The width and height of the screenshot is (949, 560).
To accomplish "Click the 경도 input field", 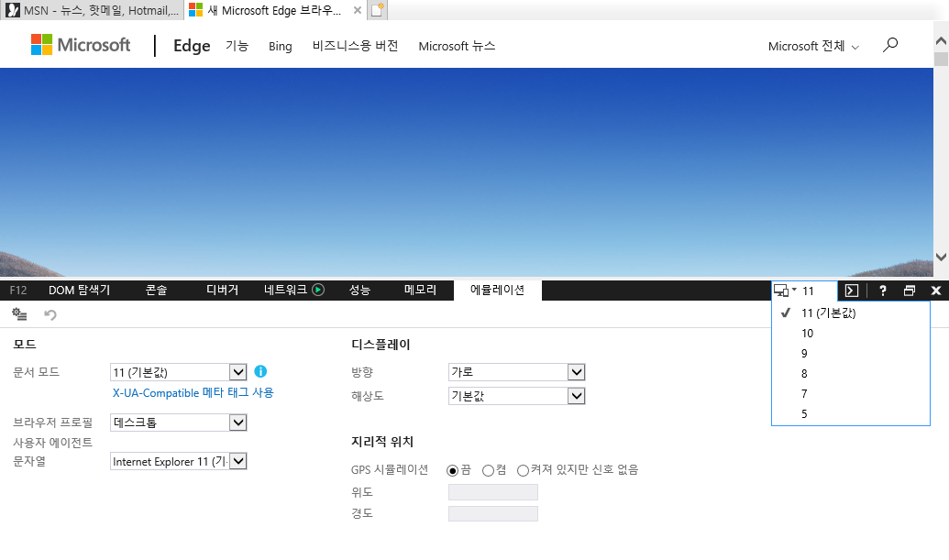I will 493,513.
